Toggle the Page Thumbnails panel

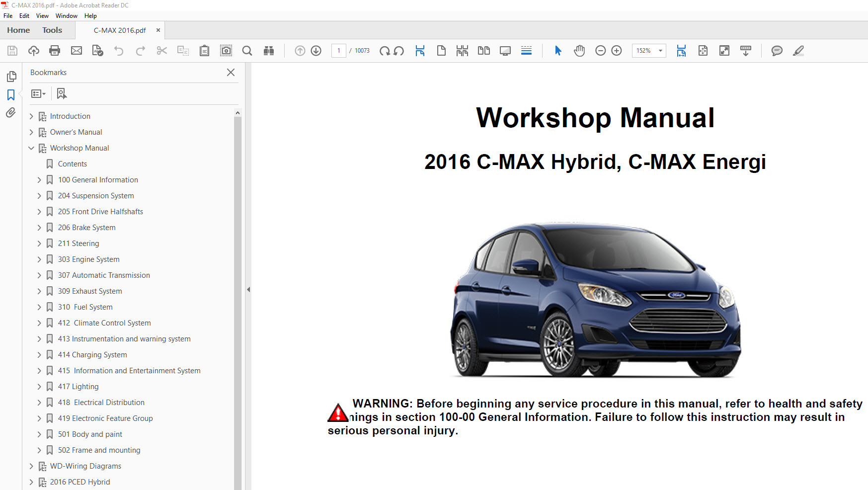pyautogui.click(x=11, y=77)
